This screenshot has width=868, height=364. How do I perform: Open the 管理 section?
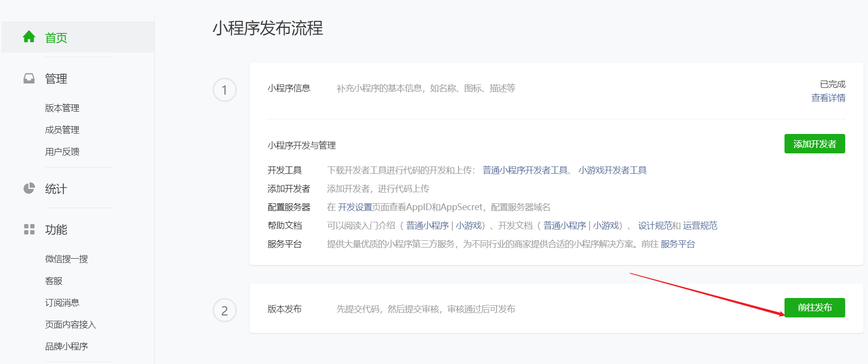point(56,79)
